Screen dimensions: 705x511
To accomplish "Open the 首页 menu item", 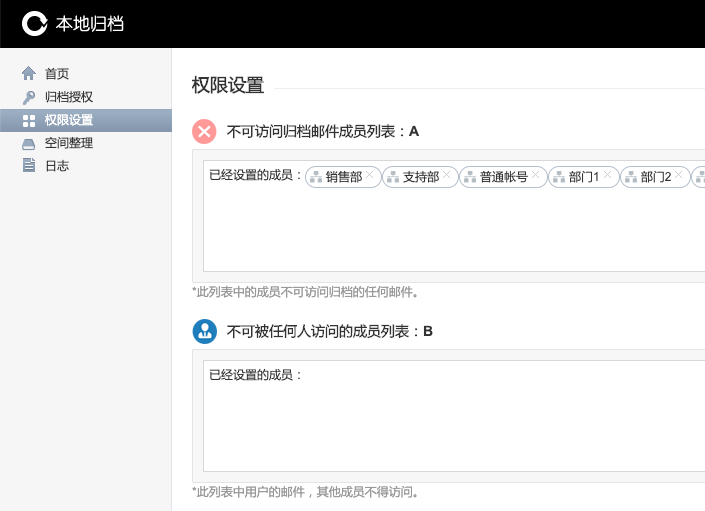I will pos(57,73).
